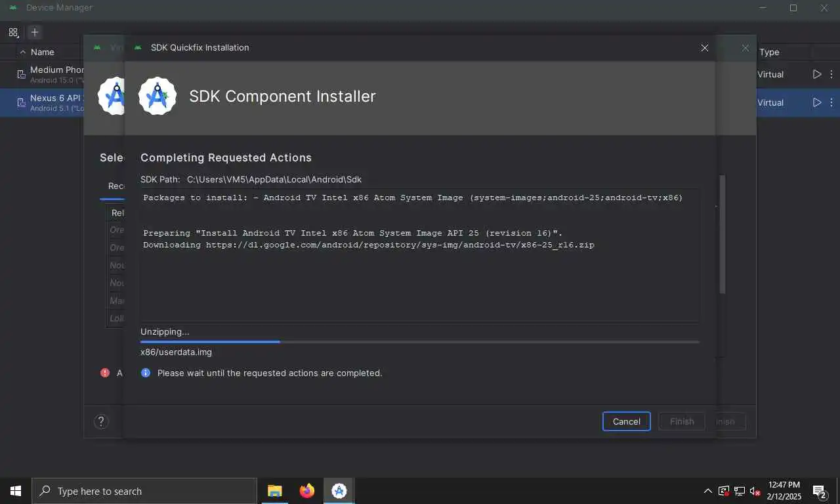Click the Completing Requested Actions heading
Image resolution: width=840 pixels, height=504 pixels.
226,157
